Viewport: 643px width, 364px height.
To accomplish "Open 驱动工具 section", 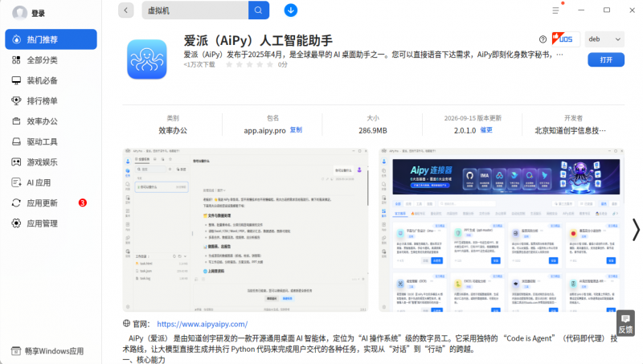I will pos(51,142).
